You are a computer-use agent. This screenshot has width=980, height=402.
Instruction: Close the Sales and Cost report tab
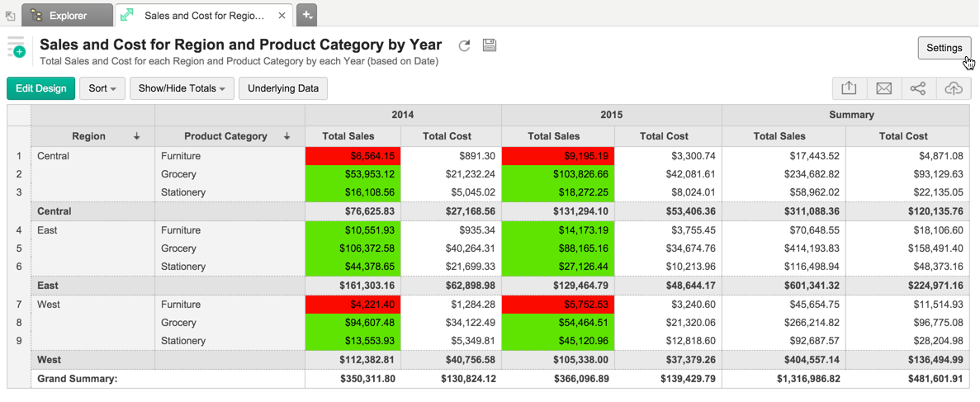click(x=282, y=16)
